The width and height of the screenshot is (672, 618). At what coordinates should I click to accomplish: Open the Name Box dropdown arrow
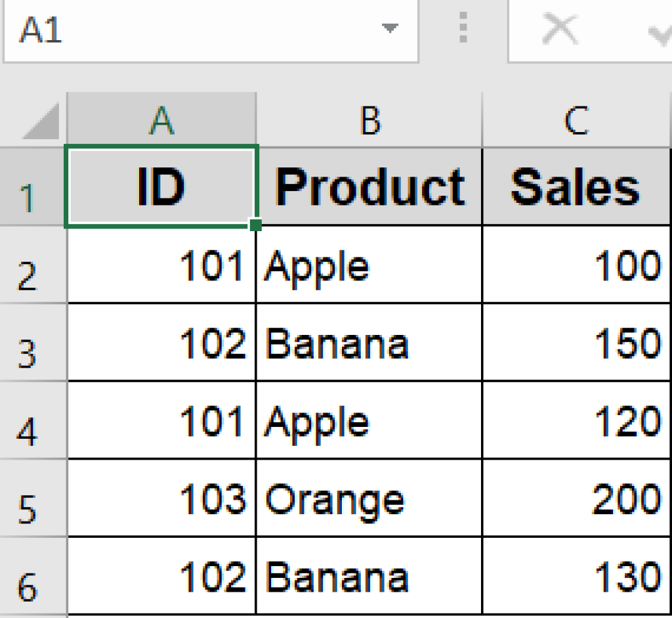pos(390,30)
